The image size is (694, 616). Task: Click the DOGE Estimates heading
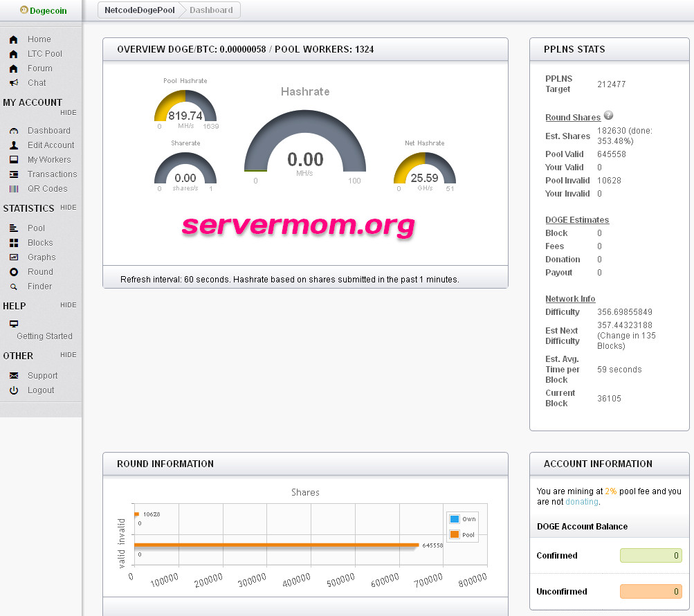pos(576,220)
